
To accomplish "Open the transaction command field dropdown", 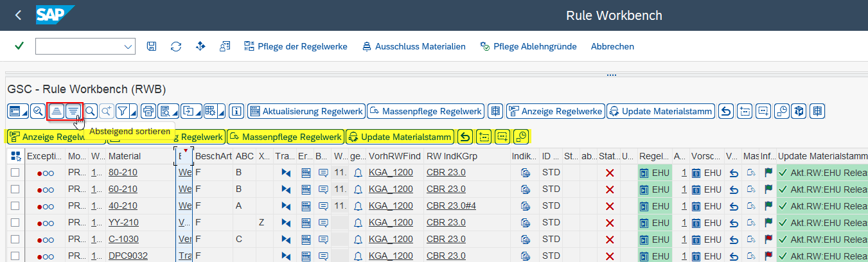I will [x=127, y=46].
